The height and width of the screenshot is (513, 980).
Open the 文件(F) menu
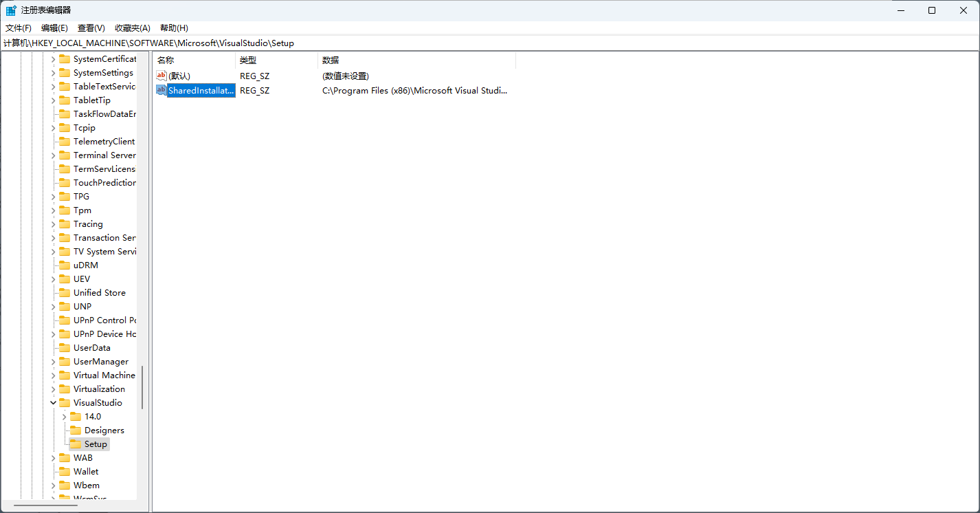pos(19,28)
